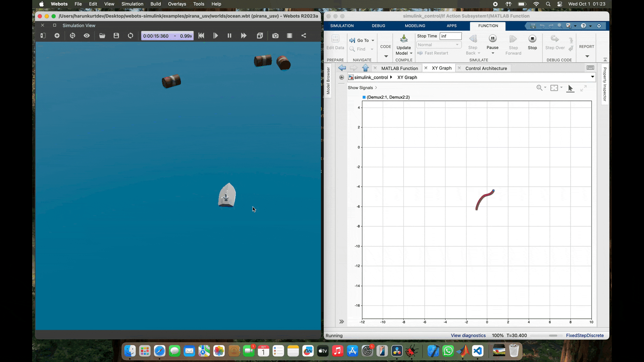Expand the CODE section arrow
644x362 pixels.
386,56
